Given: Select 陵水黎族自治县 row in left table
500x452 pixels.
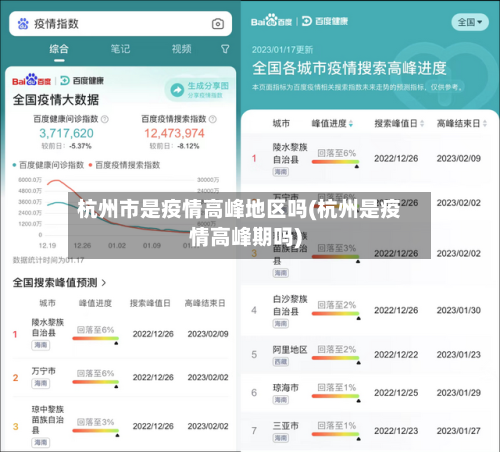Looking at the screenshot, I should pos(120,334).
